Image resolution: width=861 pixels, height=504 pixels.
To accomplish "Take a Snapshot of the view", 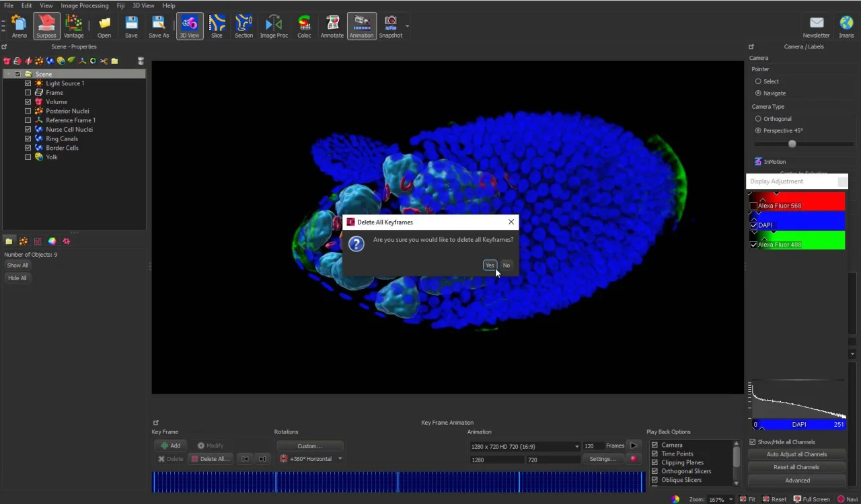I will [390, 26].
